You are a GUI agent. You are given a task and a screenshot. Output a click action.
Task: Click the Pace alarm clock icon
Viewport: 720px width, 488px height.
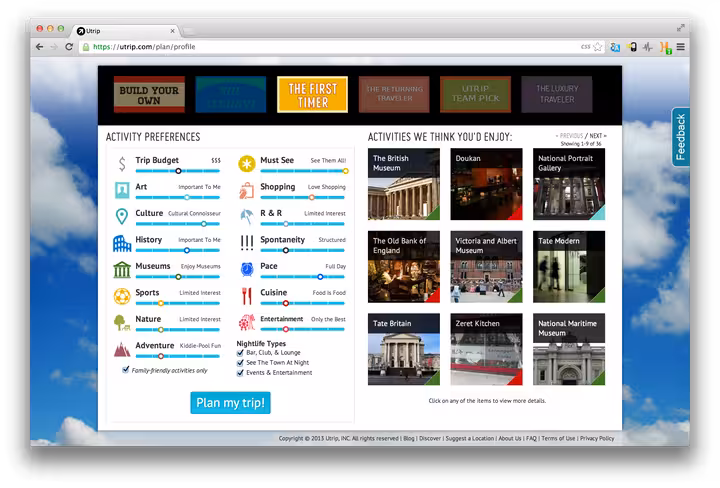[247, 269]
